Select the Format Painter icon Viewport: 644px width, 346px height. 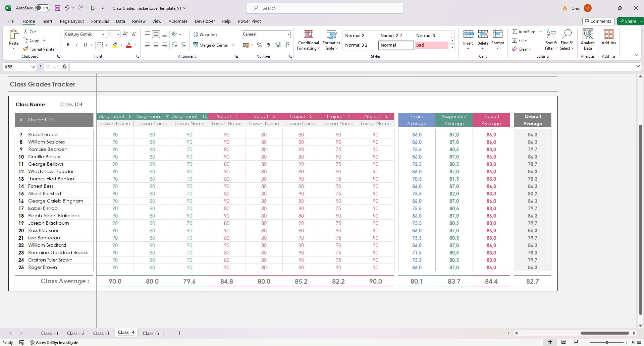(x=39, y=49)
